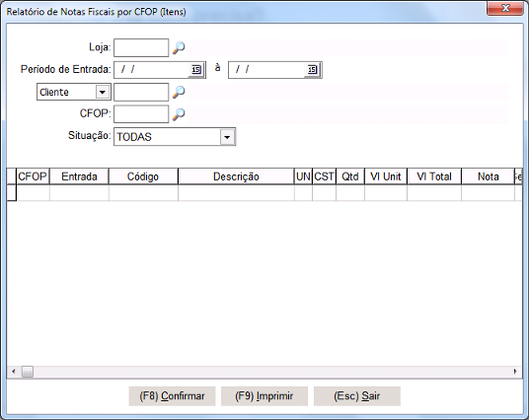Click the CFOP search magnifier icon
The image size is (529, 420).
[x=179, y=114]
